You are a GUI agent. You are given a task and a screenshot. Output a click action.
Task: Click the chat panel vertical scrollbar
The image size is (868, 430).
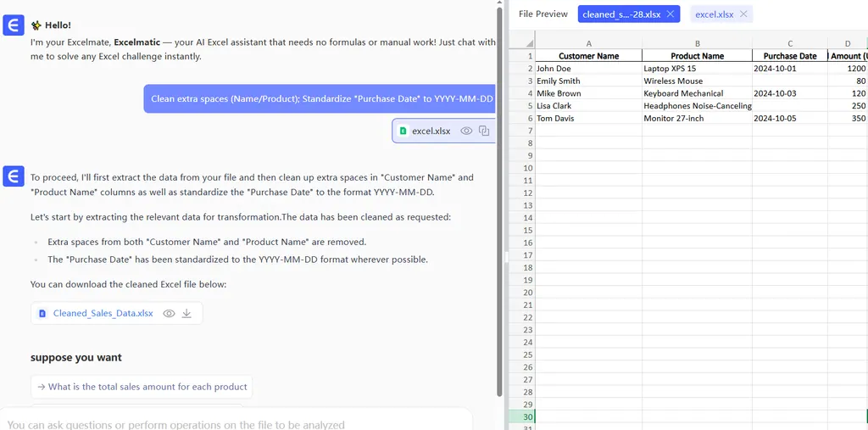499,195
